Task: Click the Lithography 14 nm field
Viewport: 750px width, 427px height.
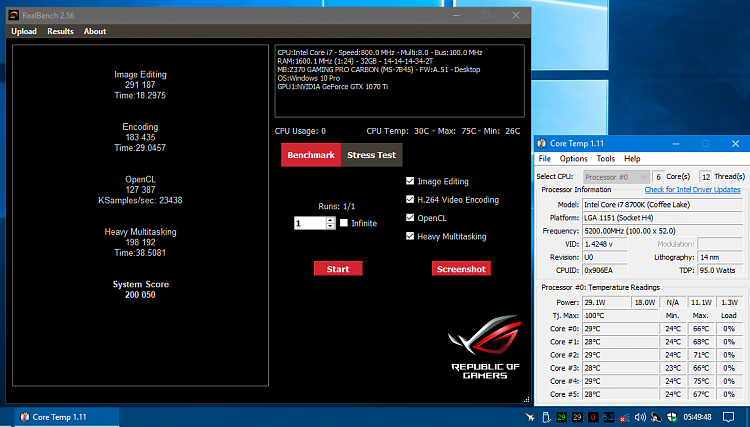Action: point(720,257)
